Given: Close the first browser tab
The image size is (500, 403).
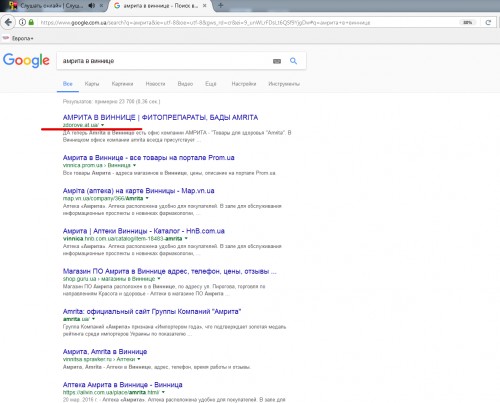Looking at the screenshot, I should click(101, 5).
